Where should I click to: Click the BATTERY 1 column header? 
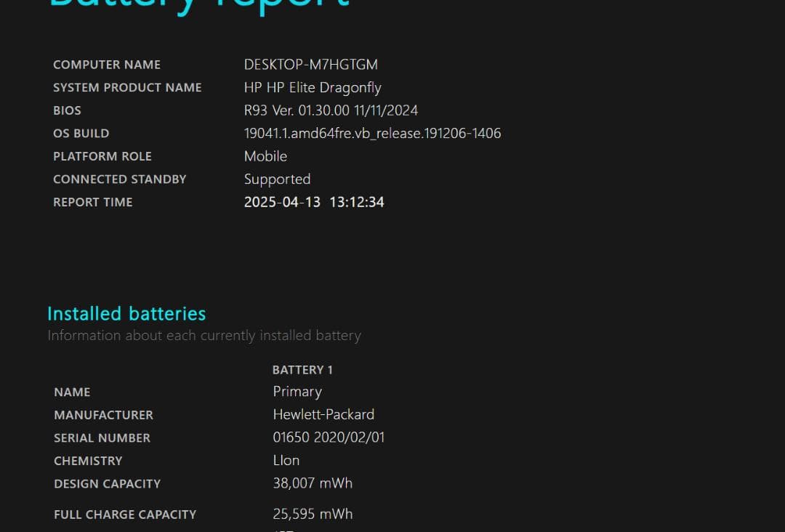pos(302,369)
